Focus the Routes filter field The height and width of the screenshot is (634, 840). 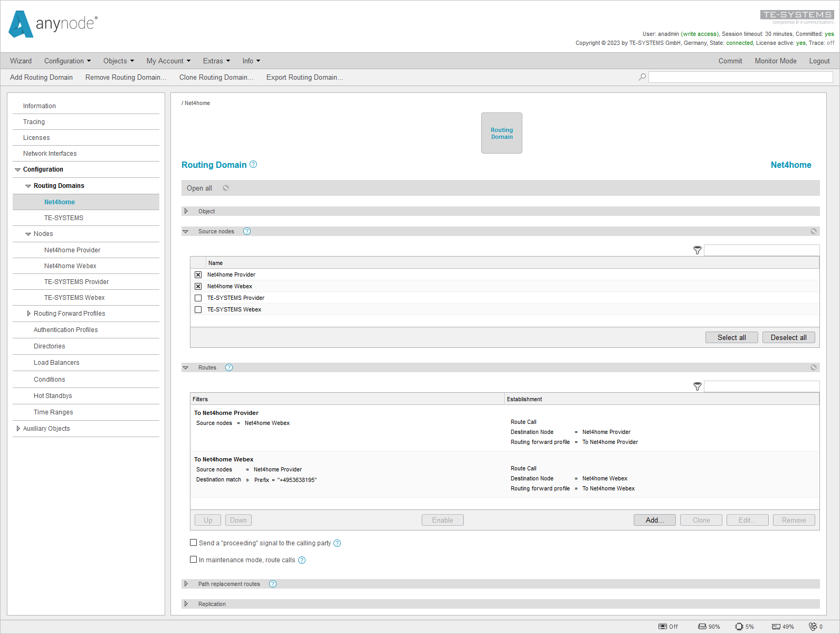coord(762,386)
